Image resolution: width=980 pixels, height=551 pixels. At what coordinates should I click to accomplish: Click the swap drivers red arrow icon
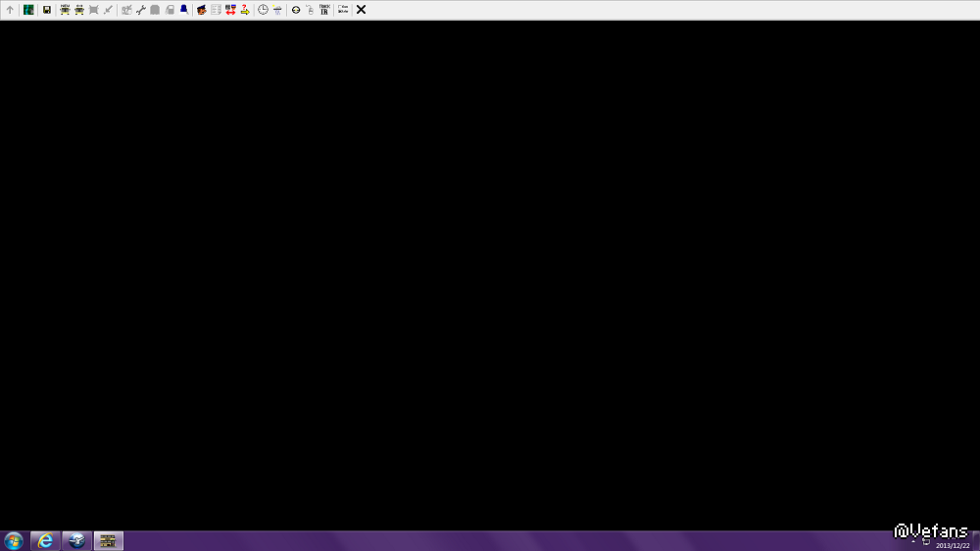click(x=230, y=10)
